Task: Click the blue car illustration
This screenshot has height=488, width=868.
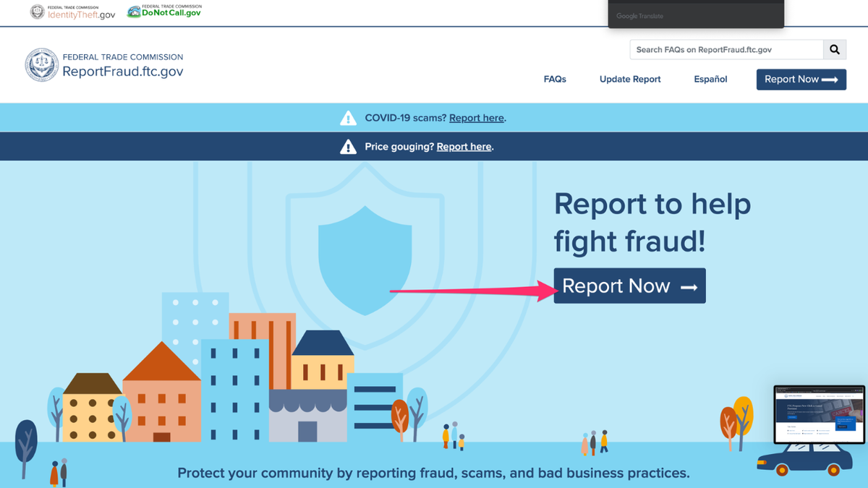Action: pos(804,459)
